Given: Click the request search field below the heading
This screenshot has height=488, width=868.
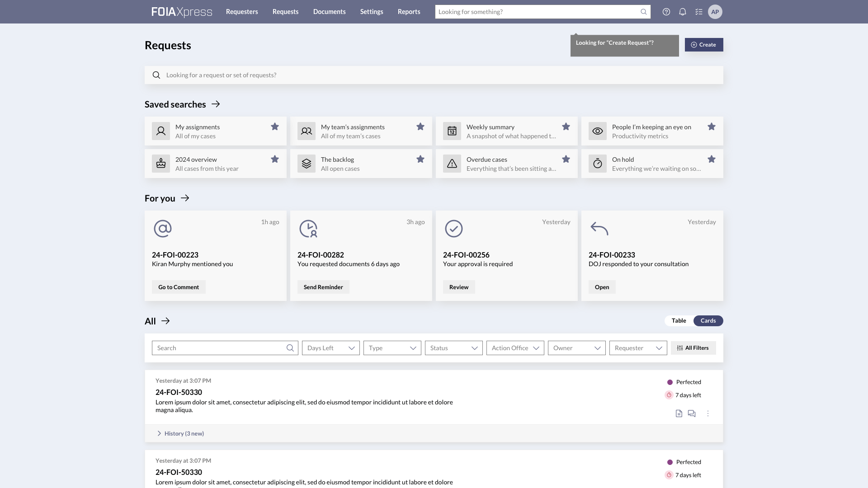Looking at the screenshot, I should [x=434, y=75].
